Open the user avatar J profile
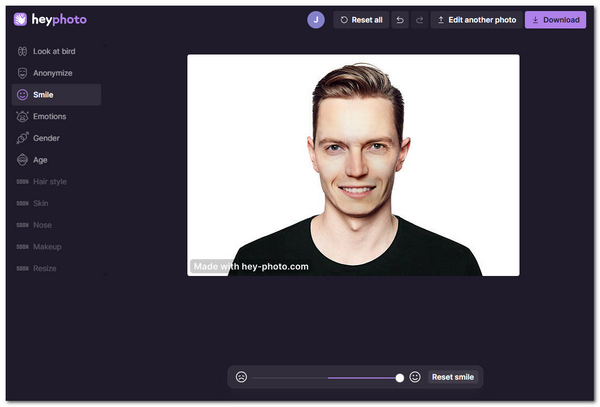Viewport: 600px width, 407px height. tap(316, 19)
